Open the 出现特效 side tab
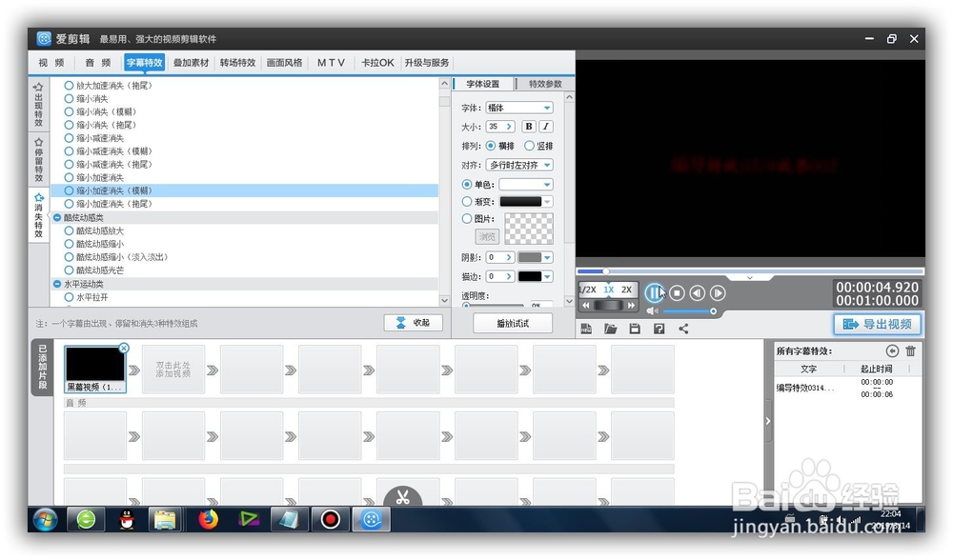 [39, 105]
